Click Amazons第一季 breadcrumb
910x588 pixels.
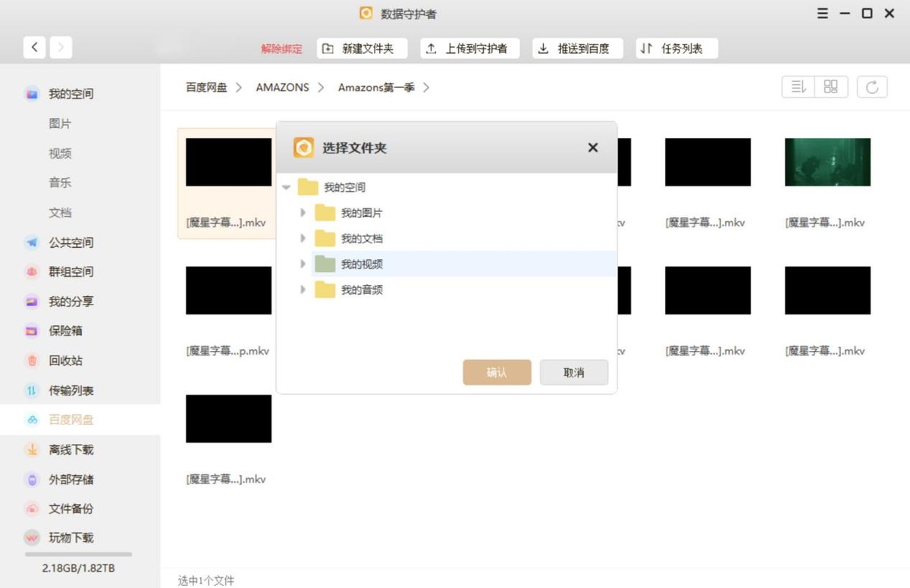click(x=376, y=87)
